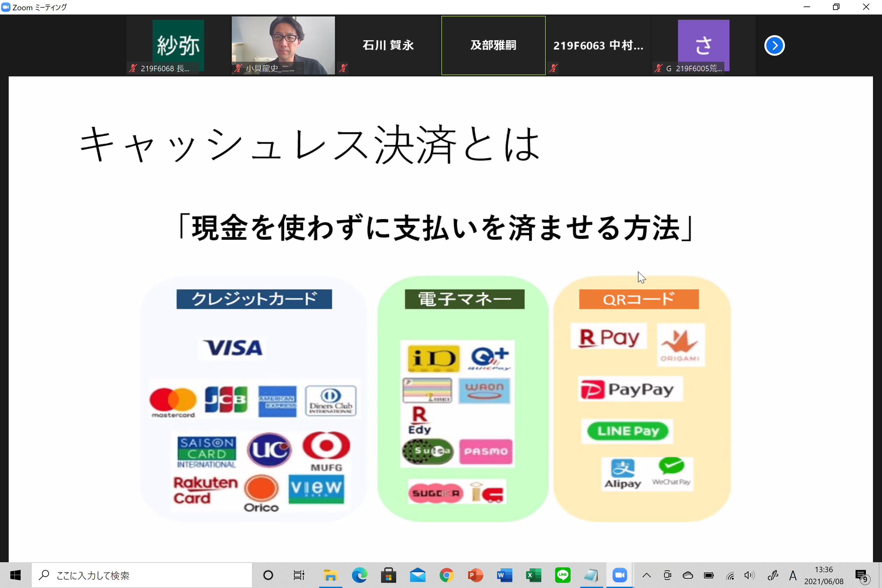The height and width of the screenshot is (588, 882).
Task: Toggle IME input mode A indicator
Action: pyautogui.click(x=793, y=575)
